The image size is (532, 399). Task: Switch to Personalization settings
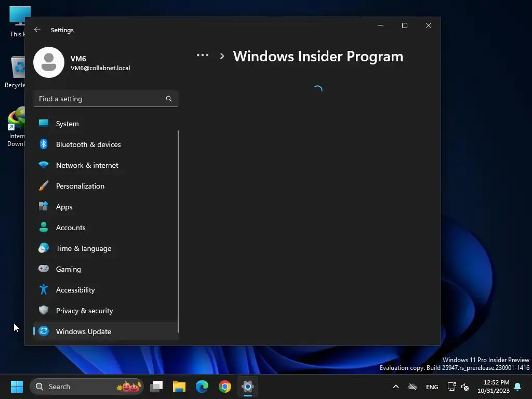(105, 186)
